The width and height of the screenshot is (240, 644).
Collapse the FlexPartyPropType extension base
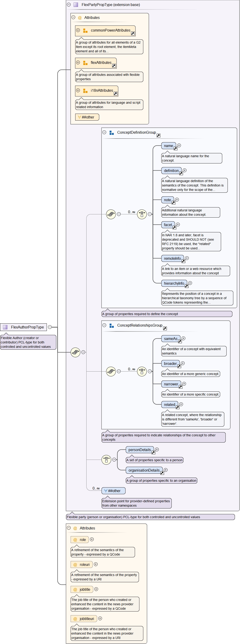(x=69, y=5)
